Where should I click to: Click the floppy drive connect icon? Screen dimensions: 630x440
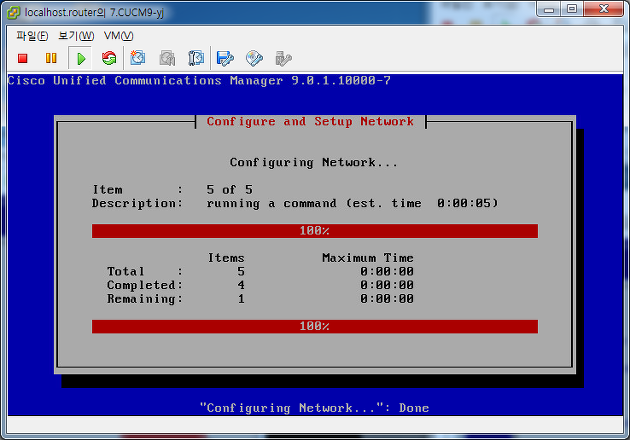(x=225, y=59)
